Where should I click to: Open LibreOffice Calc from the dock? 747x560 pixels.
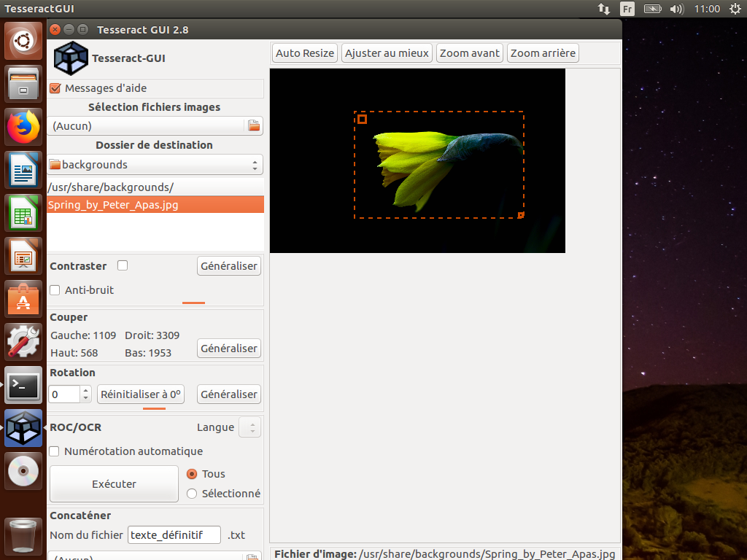click(x=23, y=214)
